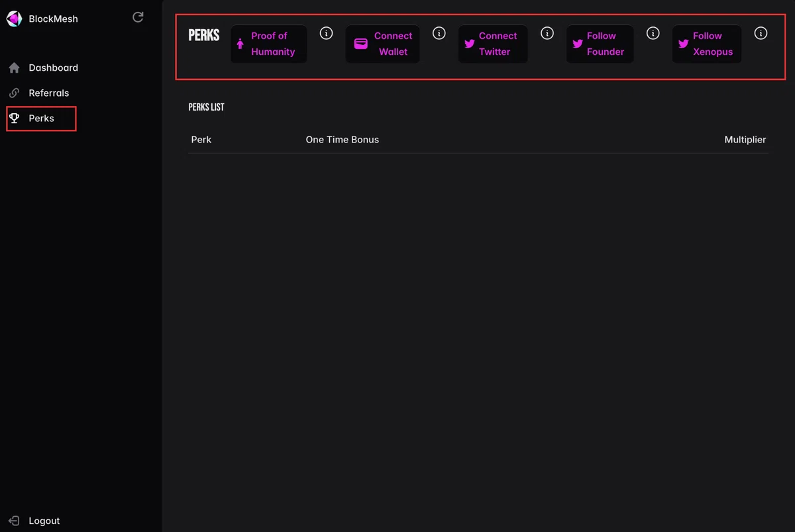Screen dimensions: 795x532
Task: Click the refresh icon beside BlockMesh
Action: pos(138,17)
